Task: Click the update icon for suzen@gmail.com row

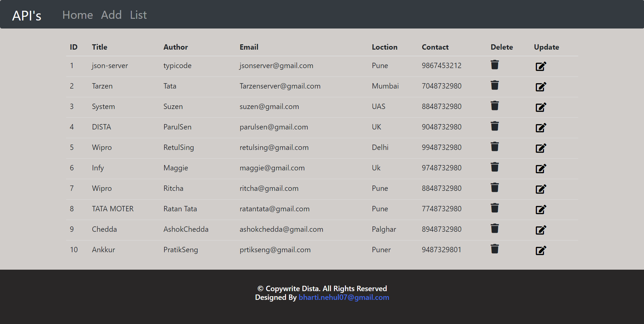Action: tap(540, 107)
